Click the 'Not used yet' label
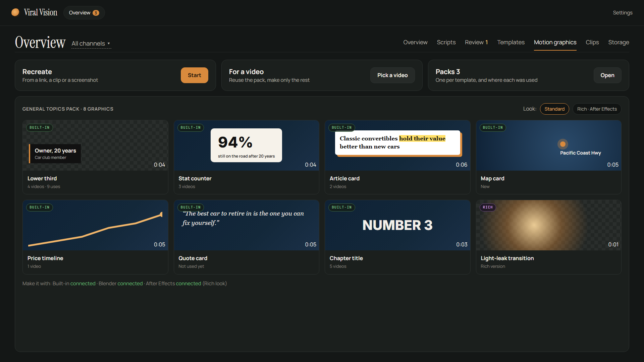The width and height of the screenshot is (644, 362). [x=191, y=266]
